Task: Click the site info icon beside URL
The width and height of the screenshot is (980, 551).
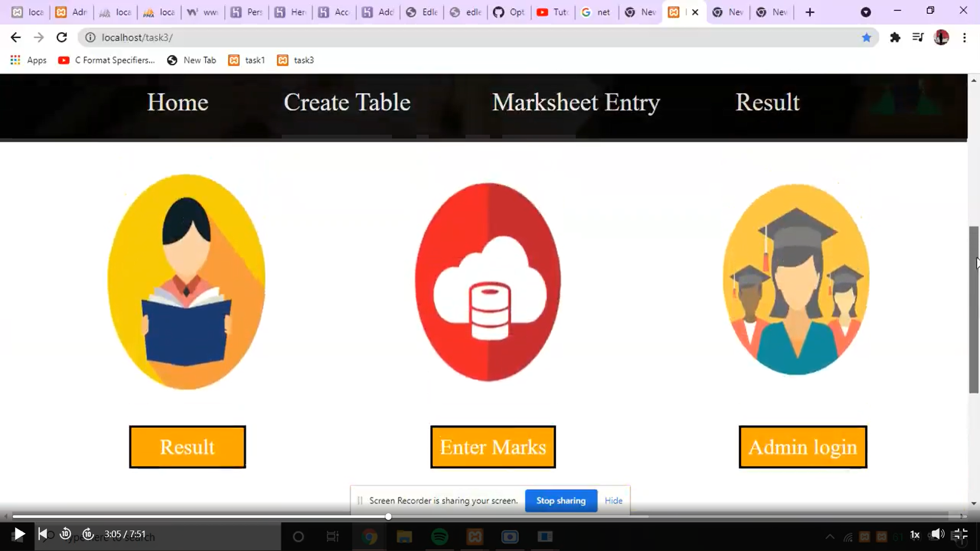Action: click(90, 37)
